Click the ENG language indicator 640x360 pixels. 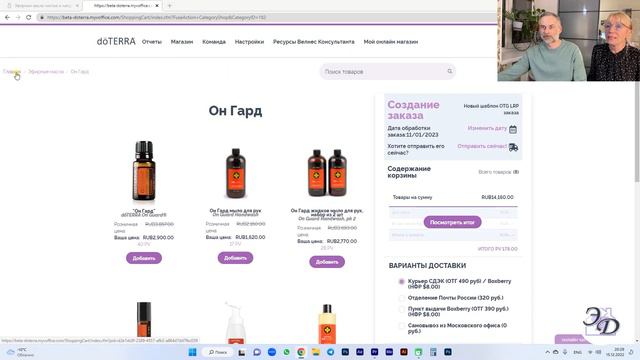578,352
